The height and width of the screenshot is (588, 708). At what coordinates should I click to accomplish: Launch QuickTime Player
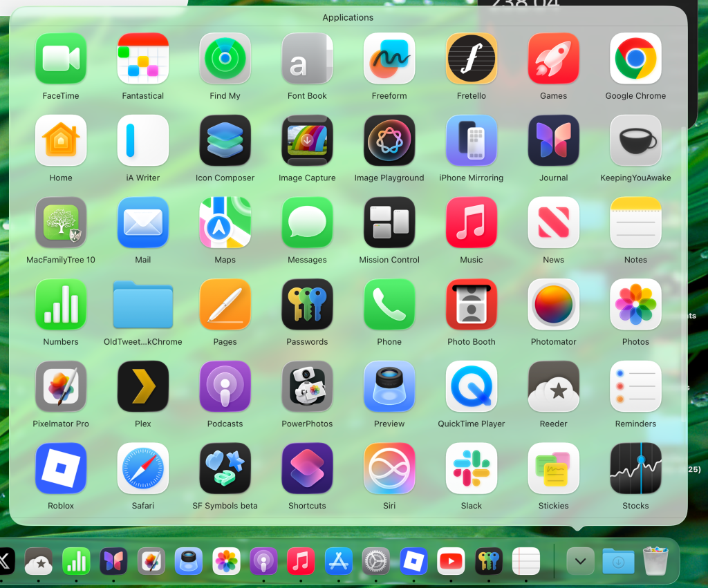(x=471, y=387)
